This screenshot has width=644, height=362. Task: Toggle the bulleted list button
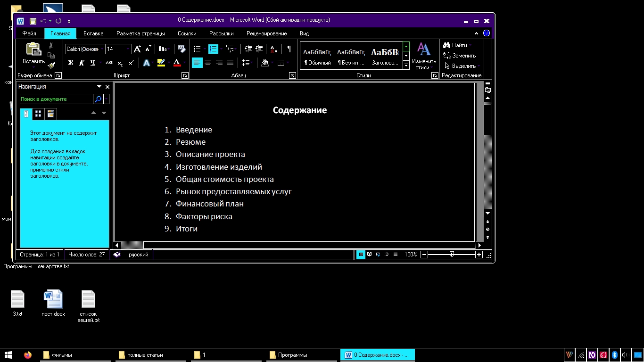coord(197,49)
